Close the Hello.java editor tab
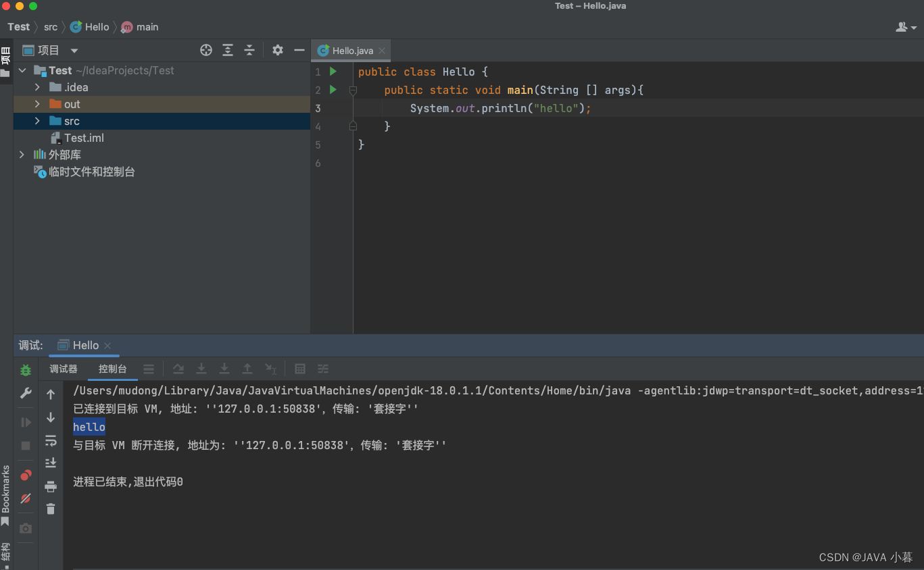The image size is (924, 570). click(382, 51)
